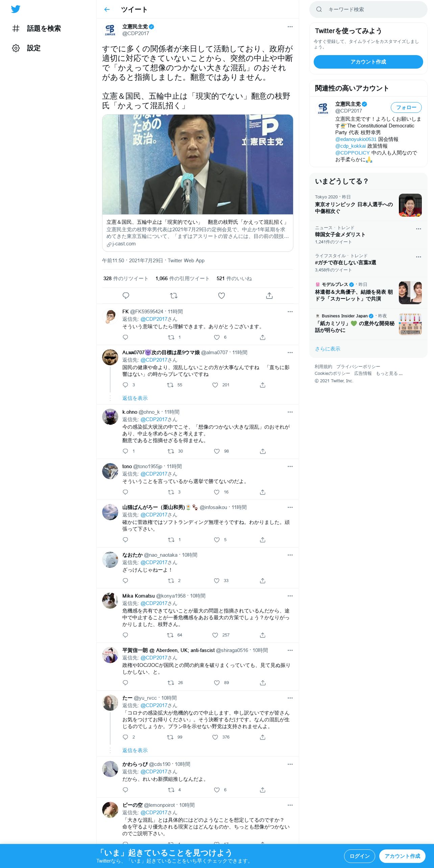Go back with the arrow icon

click(x=107, y=9)
